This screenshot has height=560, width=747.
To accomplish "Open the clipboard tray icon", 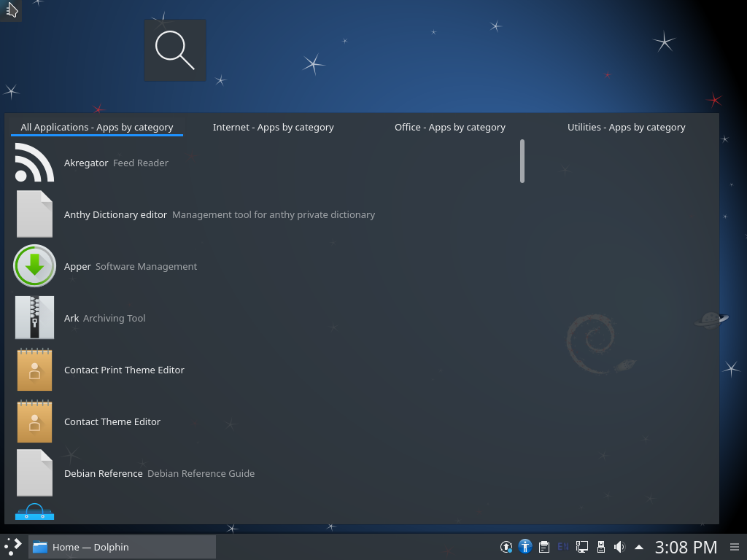I will click(x=544, y=547).
